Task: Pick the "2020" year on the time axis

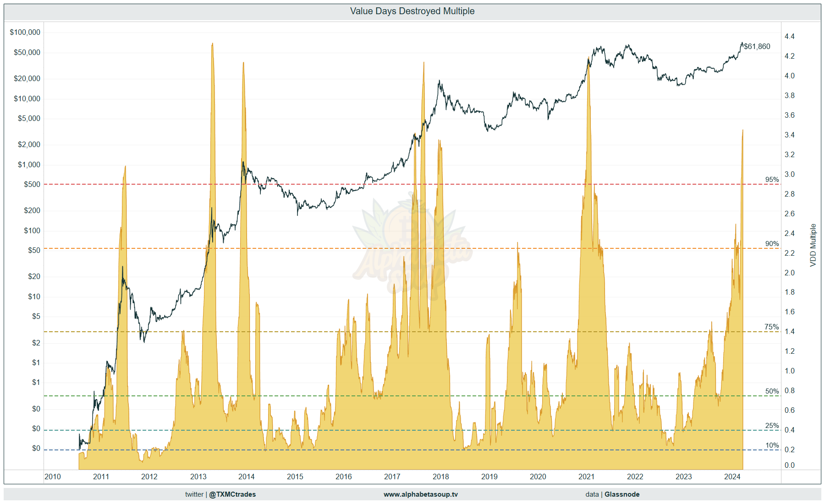Action: pos(538,477)
